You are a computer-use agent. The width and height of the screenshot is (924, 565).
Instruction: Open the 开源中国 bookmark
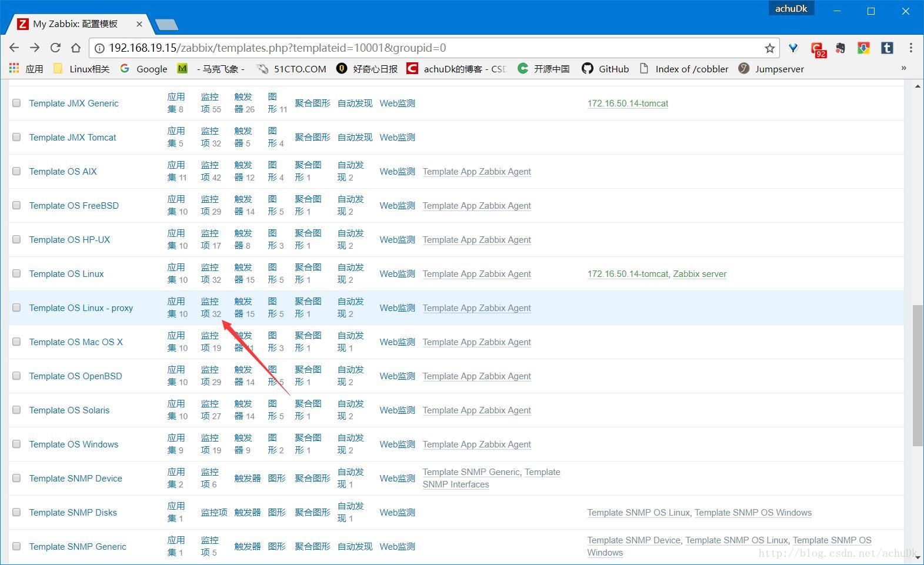(x=543, y=69)
